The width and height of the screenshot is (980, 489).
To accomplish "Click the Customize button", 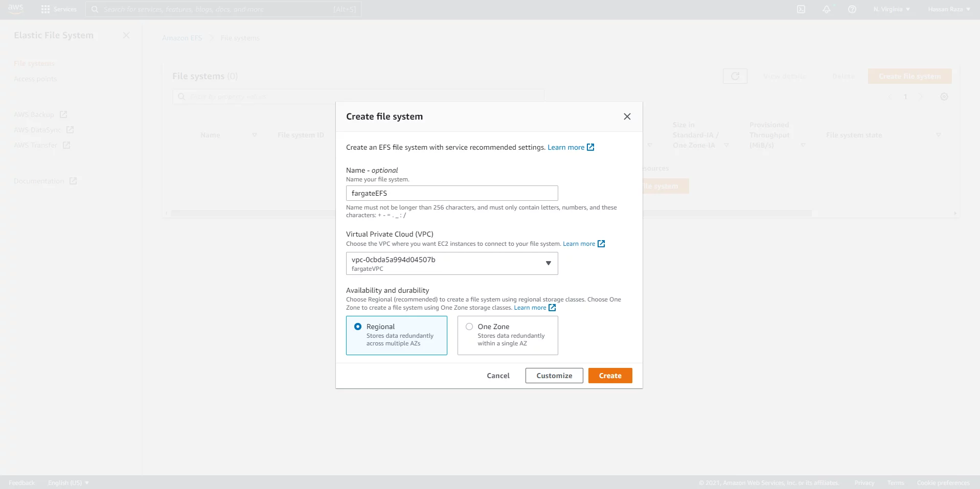I will coord(554,376).
